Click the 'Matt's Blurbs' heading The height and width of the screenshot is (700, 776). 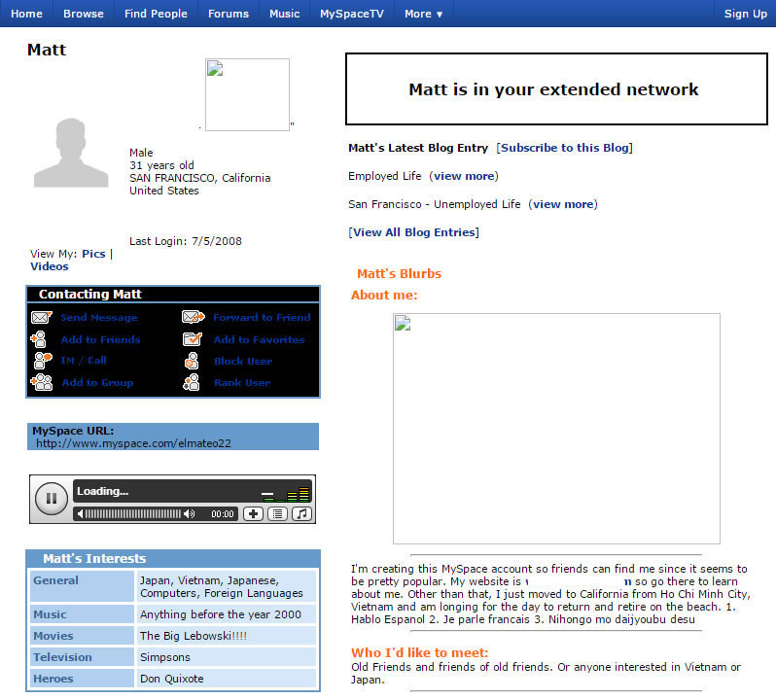(400, 273)
